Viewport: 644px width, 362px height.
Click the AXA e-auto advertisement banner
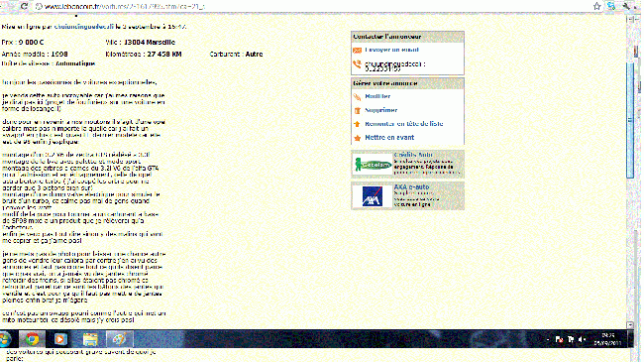coord(407,196)
